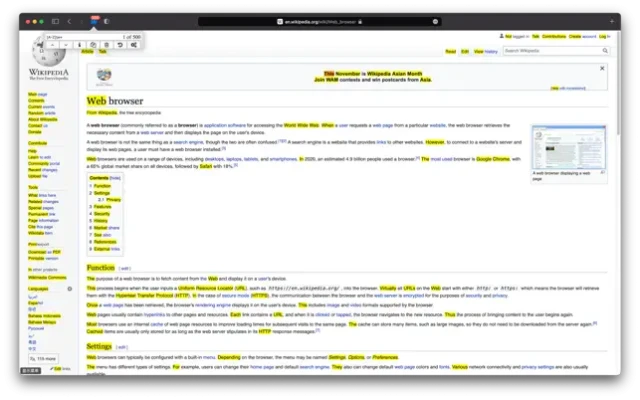The height and width of the screenshot is (400, 640).
Task: Open Random article in sidebar
Action: [x=42, y=113]
